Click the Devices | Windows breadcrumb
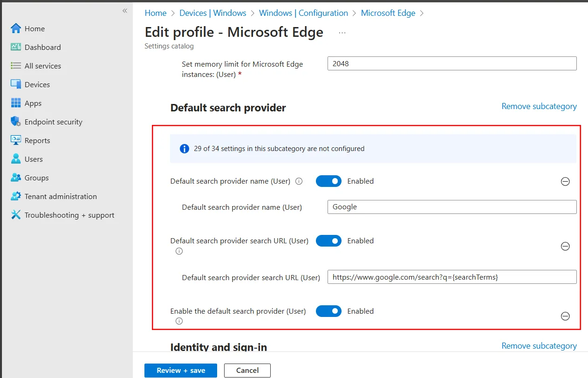Image resolution: width=588 pixels, height=378 pixels. point(213,13)
